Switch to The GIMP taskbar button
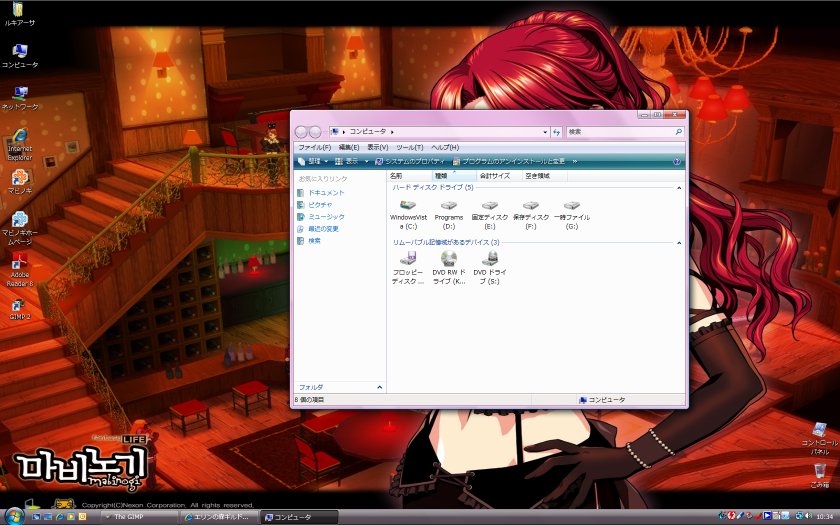The height and width of the screenshot is (525, 840). coord(139,517)
